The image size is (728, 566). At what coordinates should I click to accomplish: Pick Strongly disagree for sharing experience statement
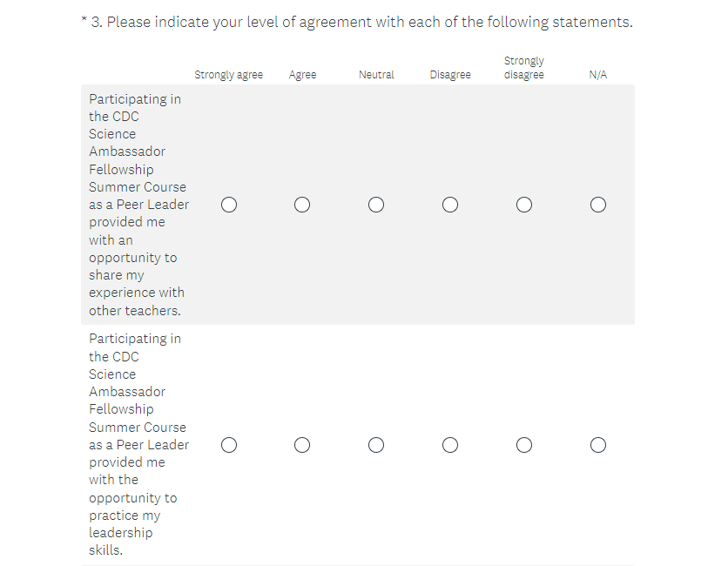pos(524,205)
